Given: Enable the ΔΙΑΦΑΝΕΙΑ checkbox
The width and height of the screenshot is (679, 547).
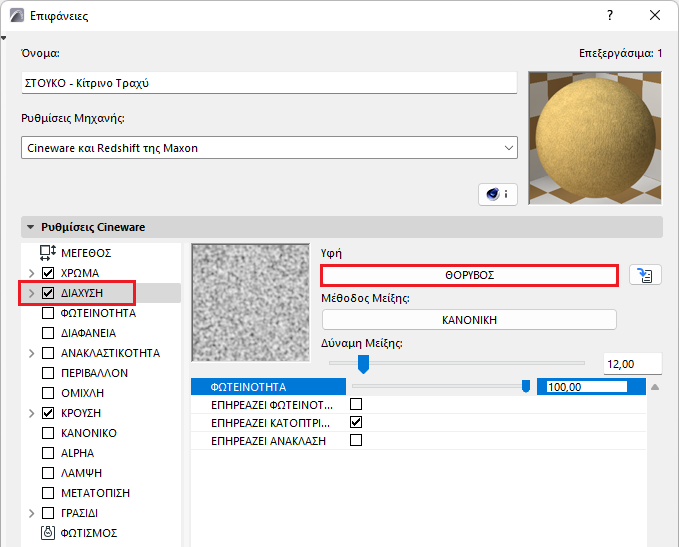Looking at the screenshot, I should pos(48,333).
